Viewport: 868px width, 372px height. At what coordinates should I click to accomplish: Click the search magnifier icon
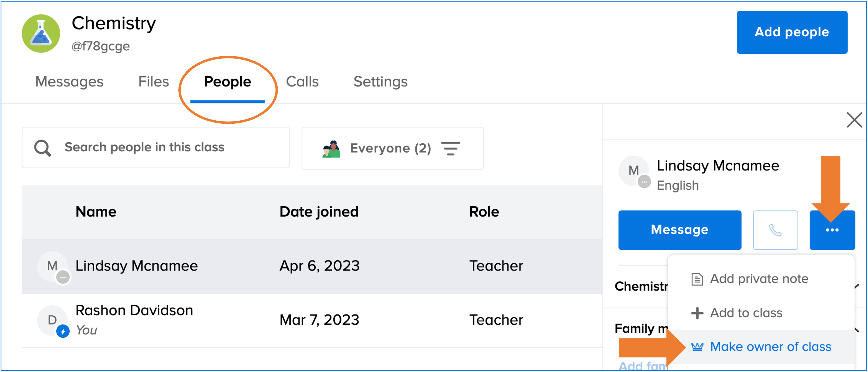43,148
